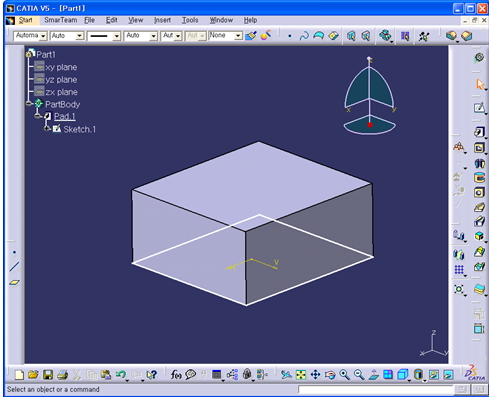Open the 'Automa' fill color dropdown
The width and height of the screenshot is (489, 397).
(43, 36)
